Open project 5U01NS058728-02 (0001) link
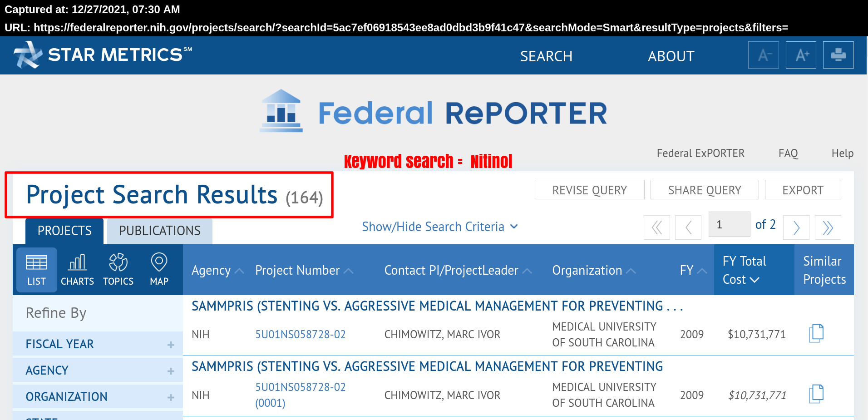868x420 pixels. (x=301, y=395)
